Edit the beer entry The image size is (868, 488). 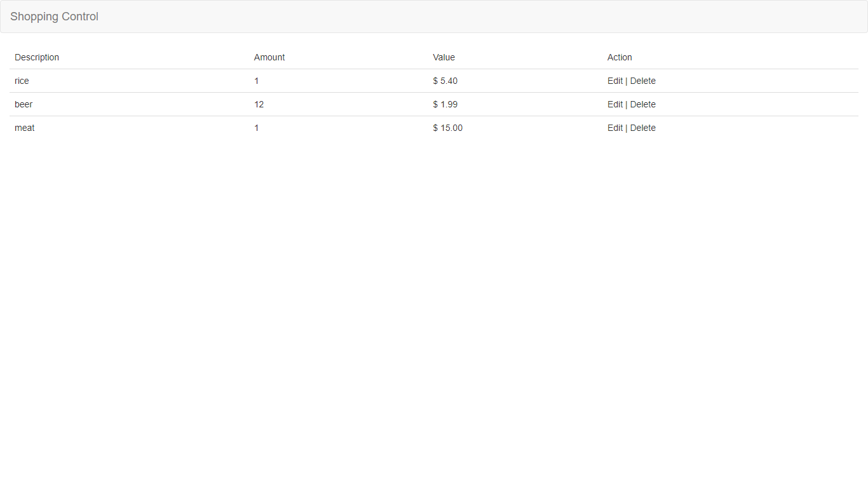(x=615, y=104)
